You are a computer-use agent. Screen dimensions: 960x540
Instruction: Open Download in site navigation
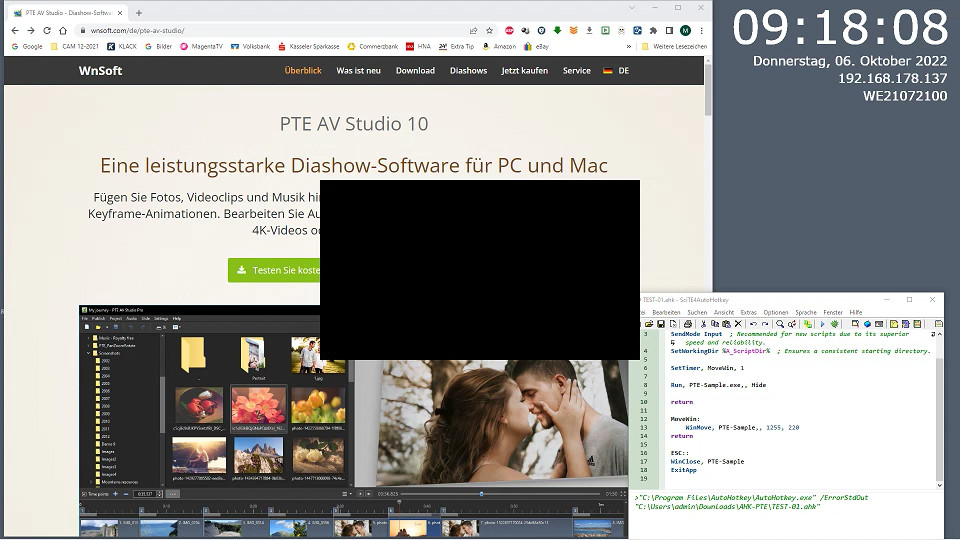[415, 70]
